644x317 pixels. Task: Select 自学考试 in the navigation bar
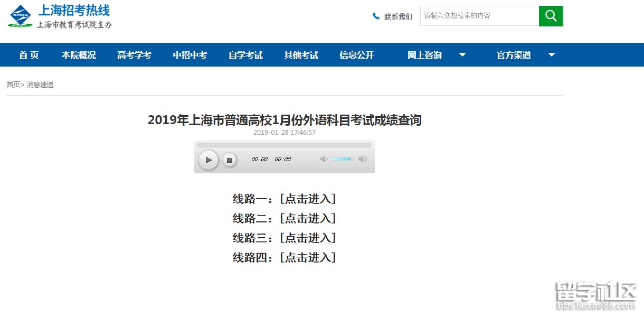click(x=245, y=55)
